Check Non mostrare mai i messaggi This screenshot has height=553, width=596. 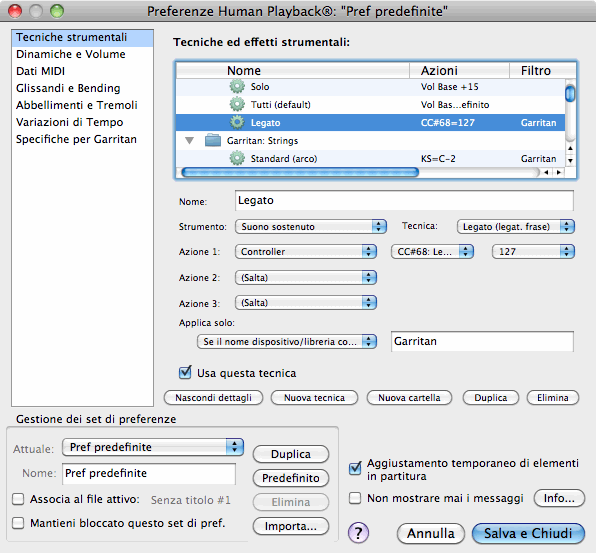355,498
